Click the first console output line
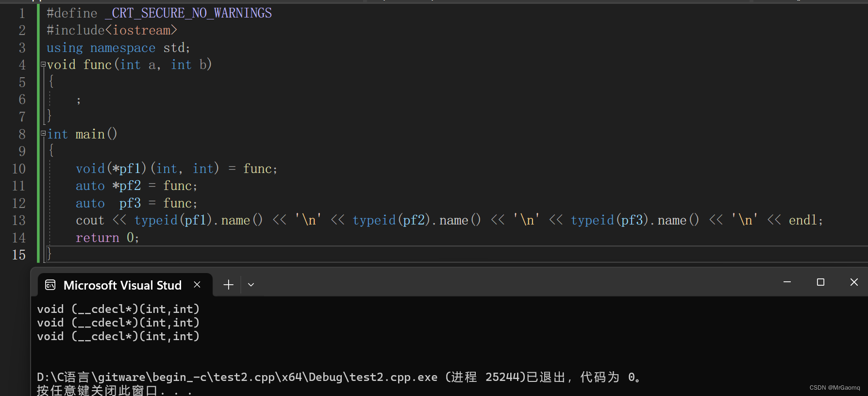868x396 pixels. pos(118,309)
